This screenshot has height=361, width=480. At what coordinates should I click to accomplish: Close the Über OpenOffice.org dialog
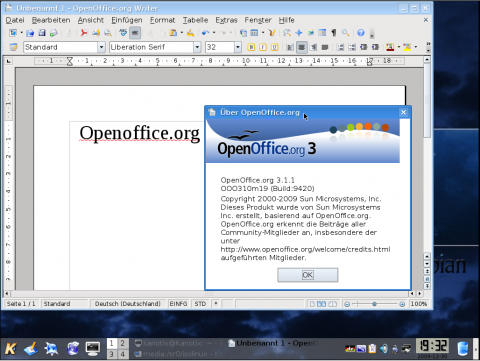403,112
